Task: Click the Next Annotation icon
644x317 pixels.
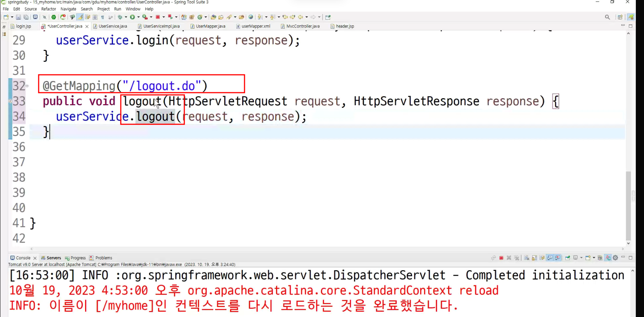Action: (260, 17)
